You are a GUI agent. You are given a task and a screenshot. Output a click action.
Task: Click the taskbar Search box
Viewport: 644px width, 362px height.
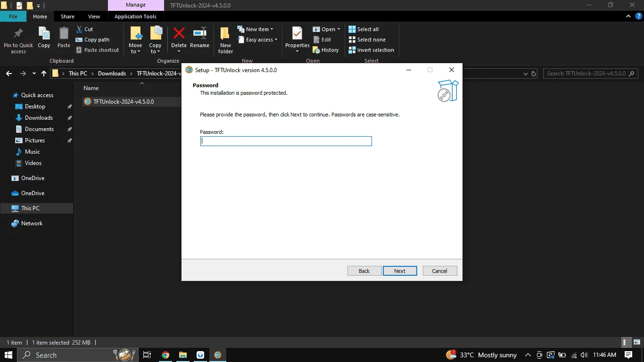tap(78, 355)
